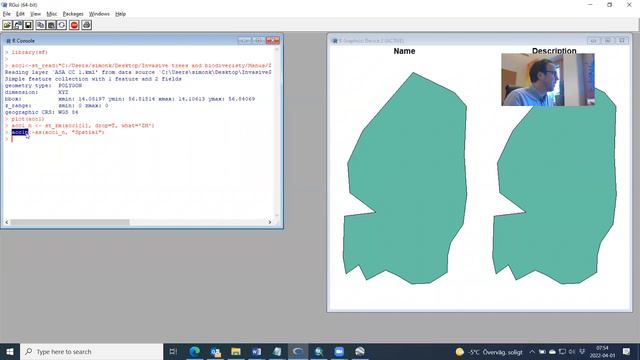Viewport: 640px width, 360px height.
Task: Stop current computation with red STOP icon
Action: pos(74,25)
